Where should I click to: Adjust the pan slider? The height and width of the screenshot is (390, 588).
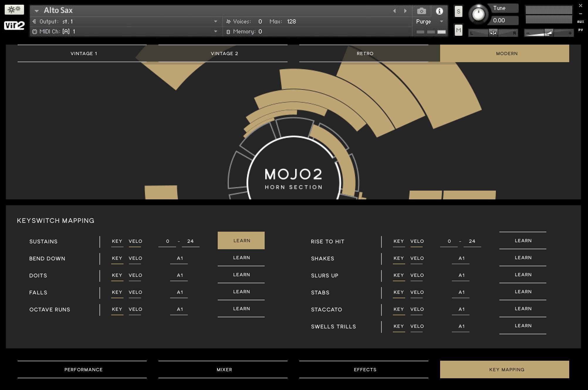click(x=493, y=33)
